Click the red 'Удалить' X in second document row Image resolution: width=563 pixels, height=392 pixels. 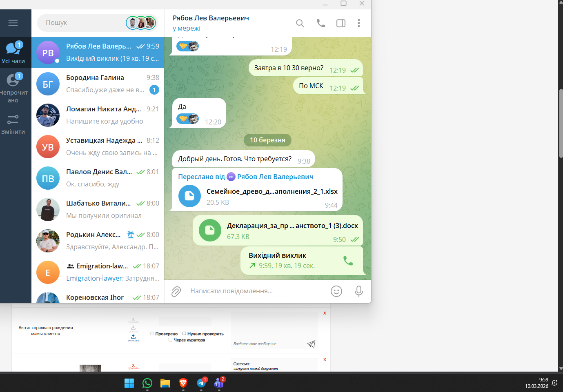[x=134, y=366]
